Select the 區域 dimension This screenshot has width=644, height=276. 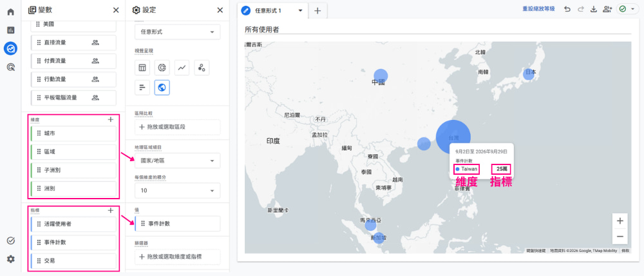73,152
